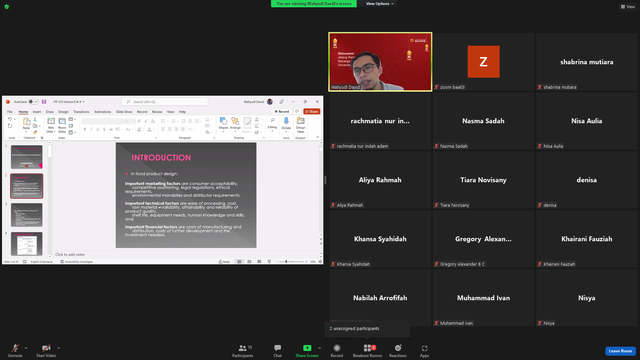Open the File tab
This screenshot has height=360, width=640.
(10, 111)
